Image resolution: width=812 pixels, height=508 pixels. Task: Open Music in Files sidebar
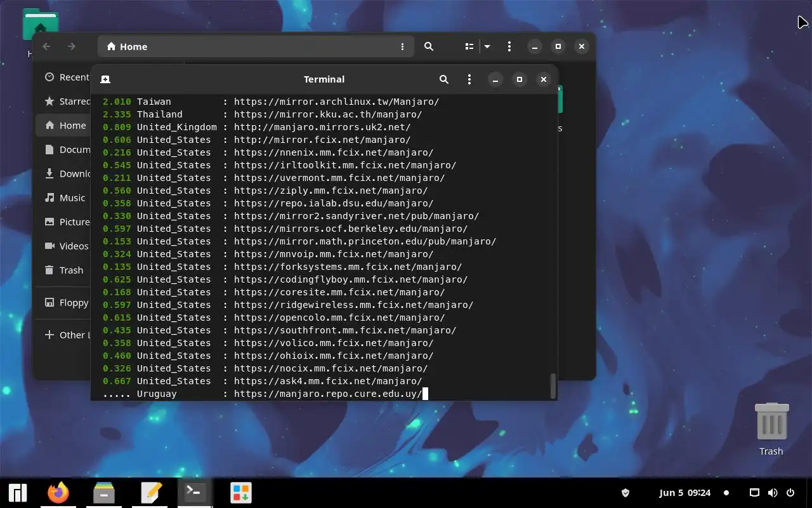point(63,197)
